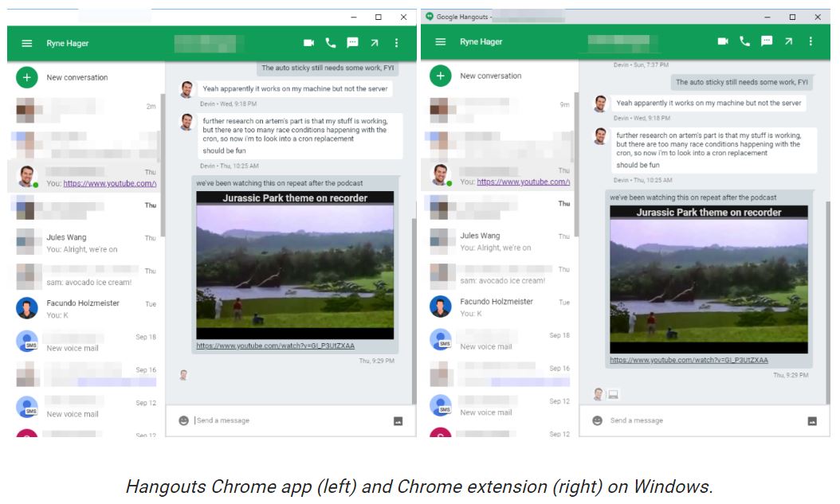Click the message bubble icon in left window header
The width and height of the screenshot is (840, 504).
(352, 43)
